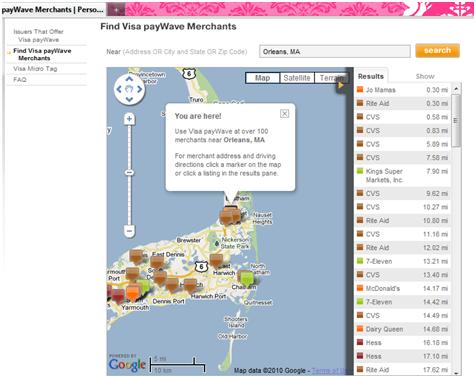The height and width of the screenshot is (378, 476).
Task: Click the results list scrollbar thumb
Action: coord(456,121)
